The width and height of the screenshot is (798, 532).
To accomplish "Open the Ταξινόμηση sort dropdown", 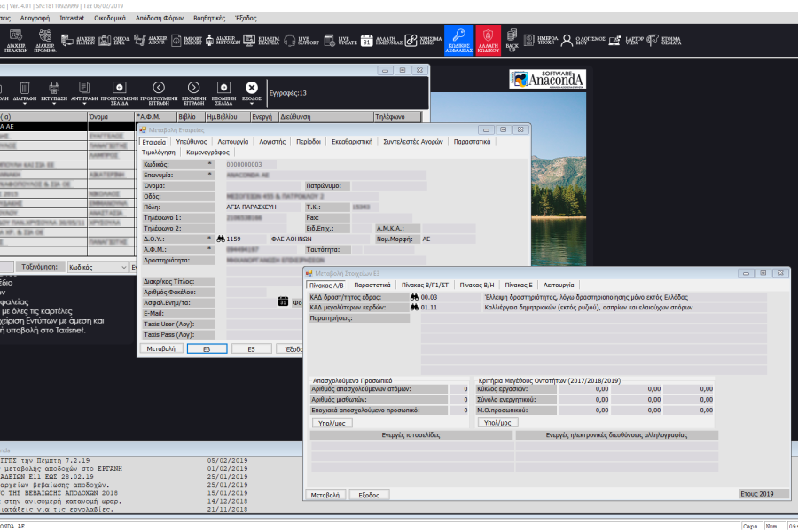I will tap(121, 266).
